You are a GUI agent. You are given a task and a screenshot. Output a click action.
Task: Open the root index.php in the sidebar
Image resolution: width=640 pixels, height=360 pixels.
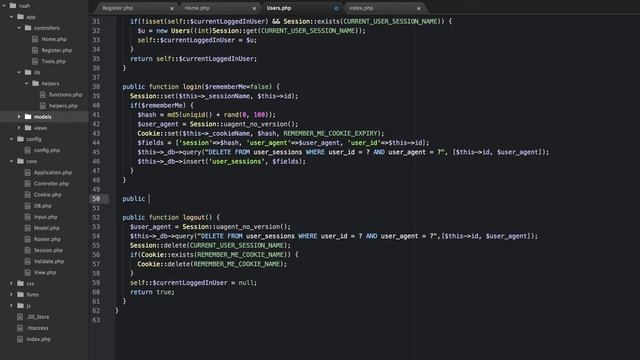[39, 339]
